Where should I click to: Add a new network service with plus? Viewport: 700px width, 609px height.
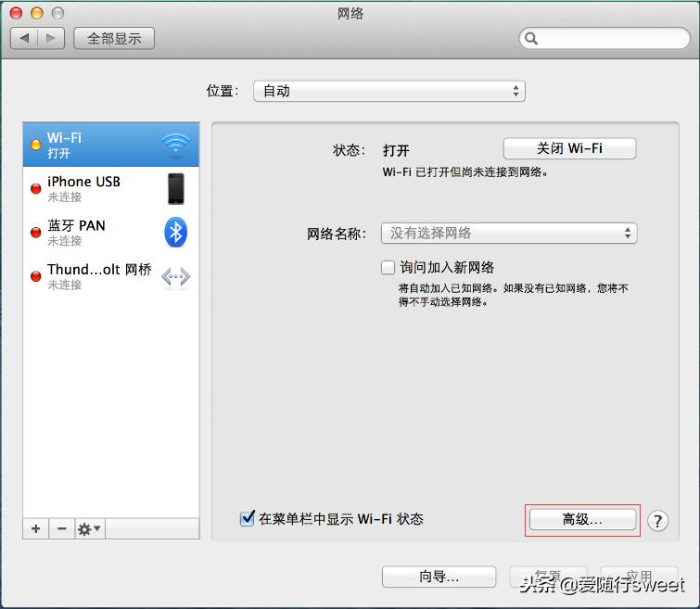(x=36, y=529)
